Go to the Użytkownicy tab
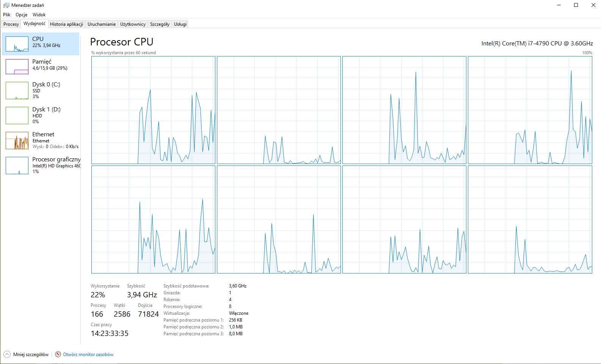This screenshot has width=601, height=364. pos(133,24)
